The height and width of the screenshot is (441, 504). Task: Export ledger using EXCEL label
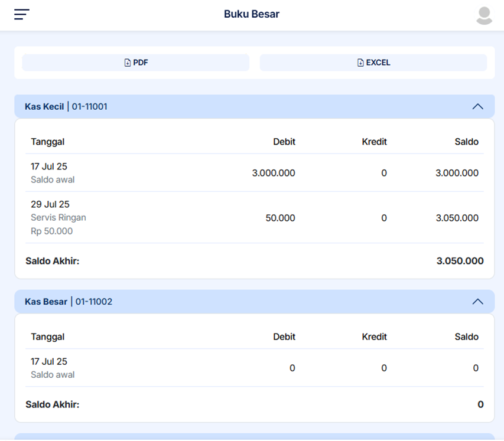pyautogui.click(x=378, y=63)
